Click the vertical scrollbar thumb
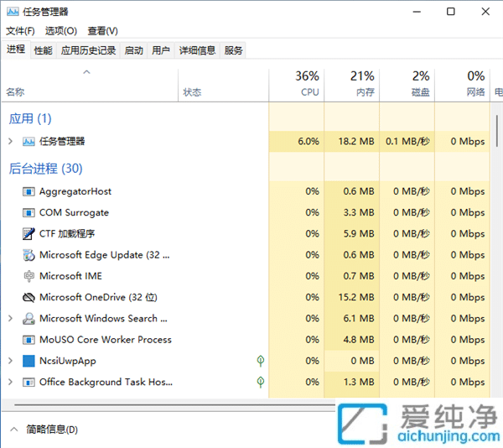503x448 pixels. tap(496, 131)
